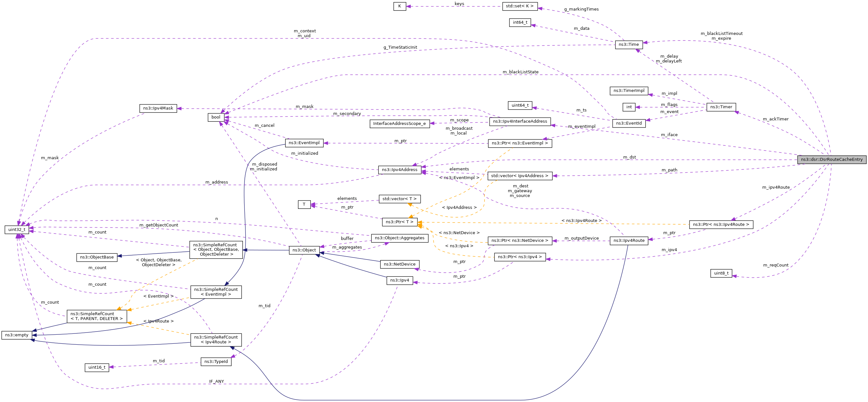Click the m_ackTimer edge label

point(776,119)
